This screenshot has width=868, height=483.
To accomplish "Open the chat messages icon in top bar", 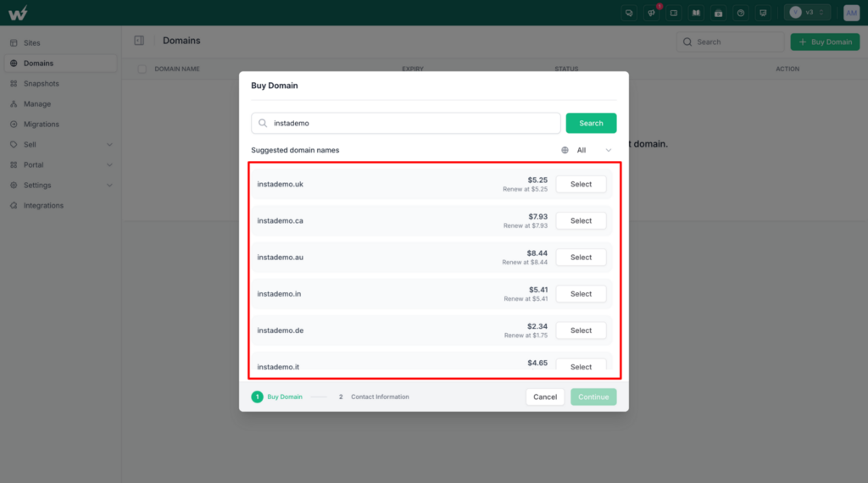I will point(629,13).
